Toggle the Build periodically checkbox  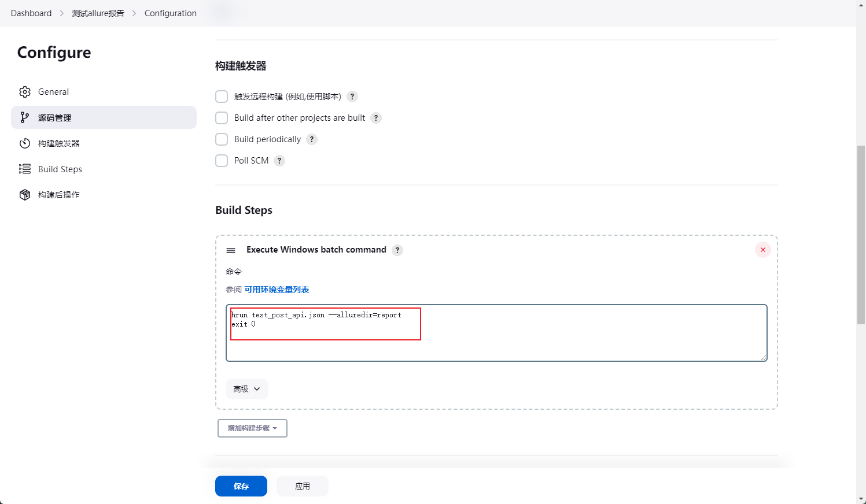(x=222, y=139)
